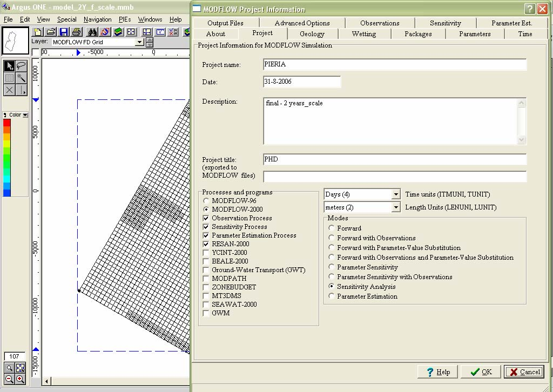Enable the SEAWAT-2000 checkbox

point(206,304)
